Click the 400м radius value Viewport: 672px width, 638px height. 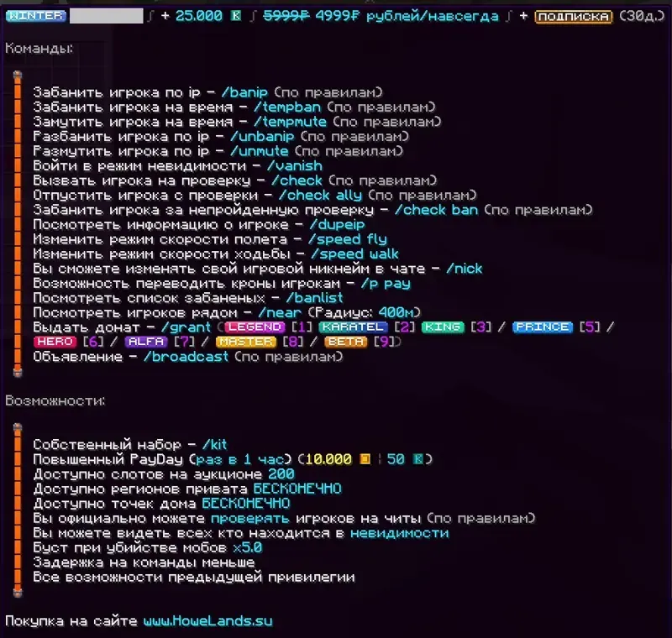tap(396, 312)
